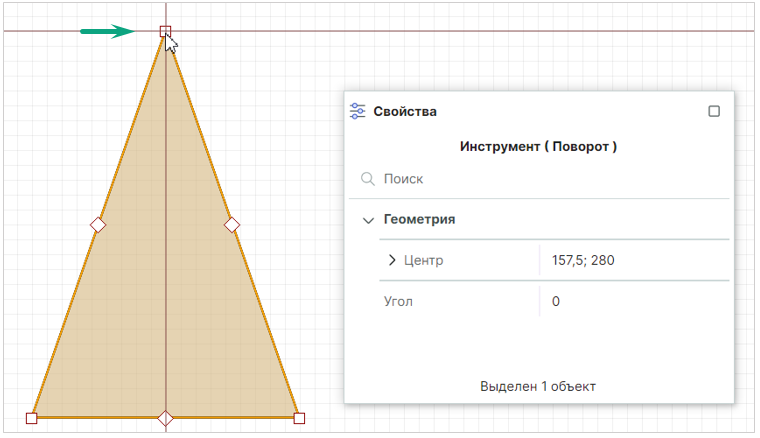Click the Выделен 1 объект status text
Viewport: 760px width, 438px height.
(x=538, y=386)
